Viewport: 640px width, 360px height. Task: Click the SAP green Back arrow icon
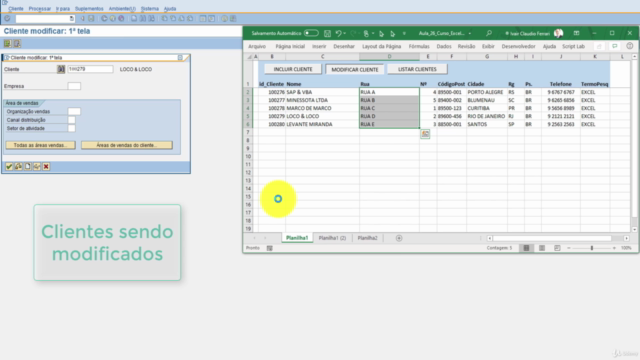tap(104, 18)
